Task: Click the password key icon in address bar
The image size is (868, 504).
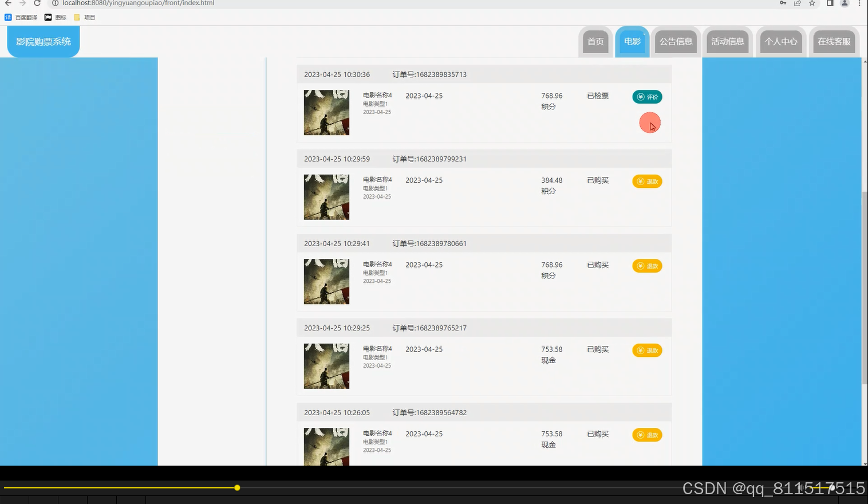Action: [x=783, y=3]
